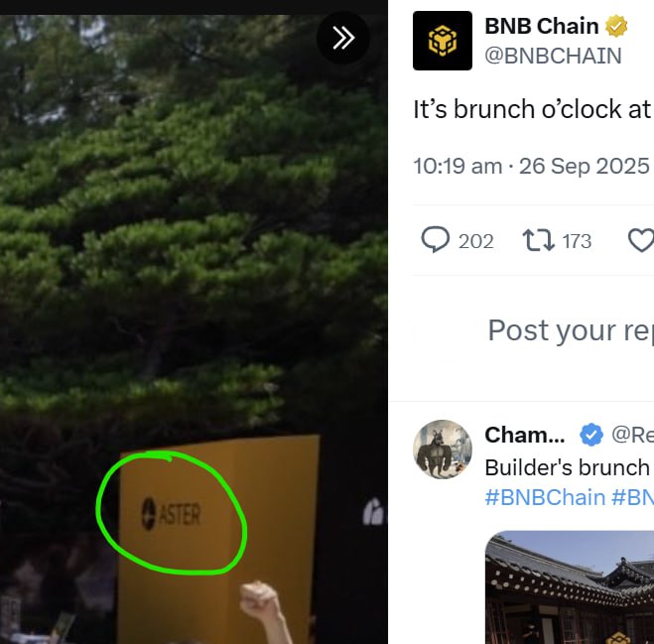This screenshot has height=644, width=654.
Task: Open the #BNBChain hashtag
Action: 545,497
